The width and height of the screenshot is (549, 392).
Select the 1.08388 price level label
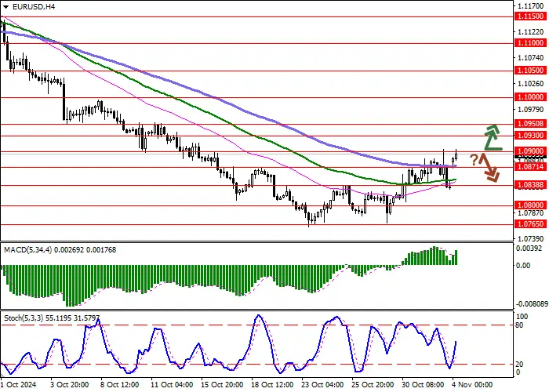pyautogui.click(x=532, y=185)
